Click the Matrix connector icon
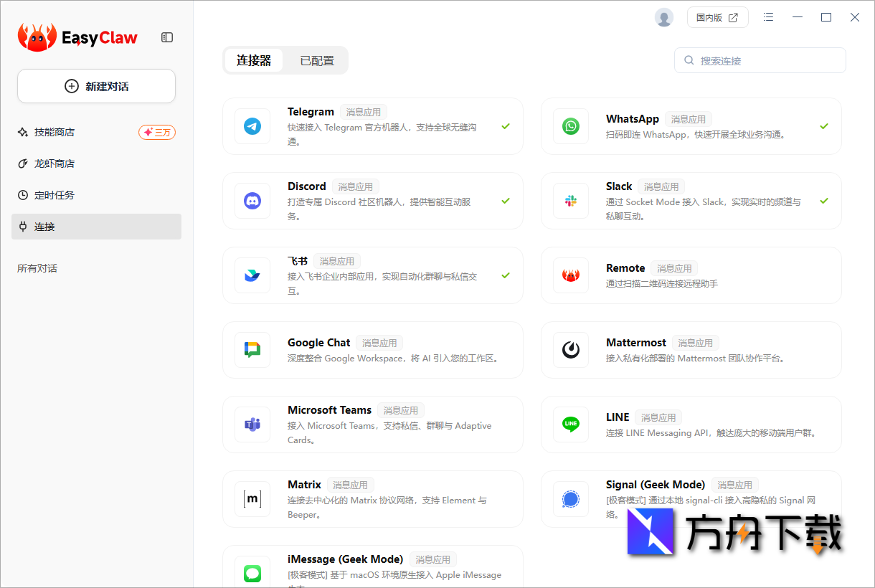Viewport: 875px width, 588px height. (252, 499)
